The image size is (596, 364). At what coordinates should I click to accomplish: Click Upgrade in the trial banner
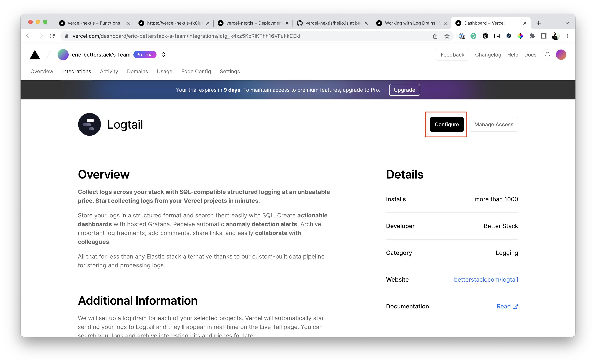point(404,90)
